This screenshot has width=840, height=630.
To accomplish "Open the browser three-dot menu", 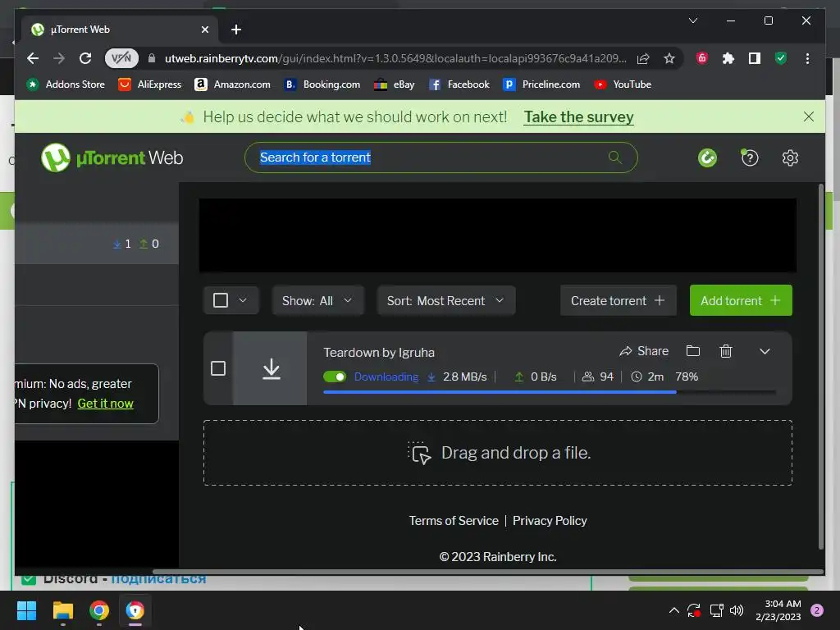I will click(807, 58).
